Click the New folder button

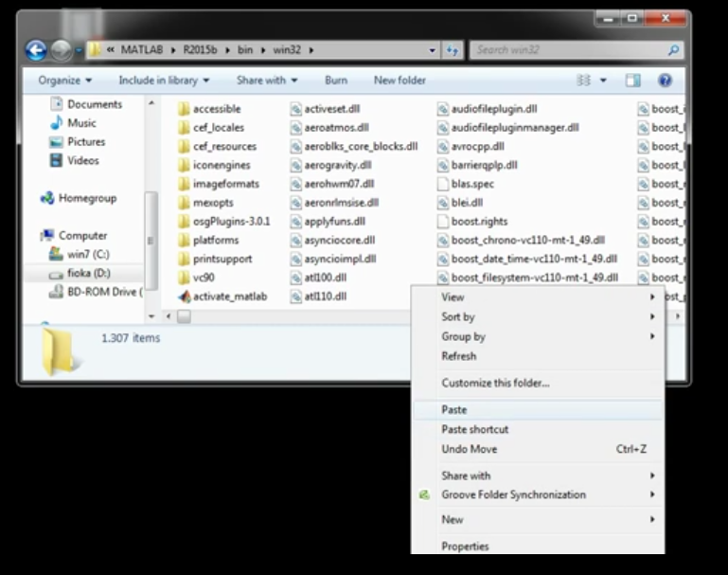point(400,81)
